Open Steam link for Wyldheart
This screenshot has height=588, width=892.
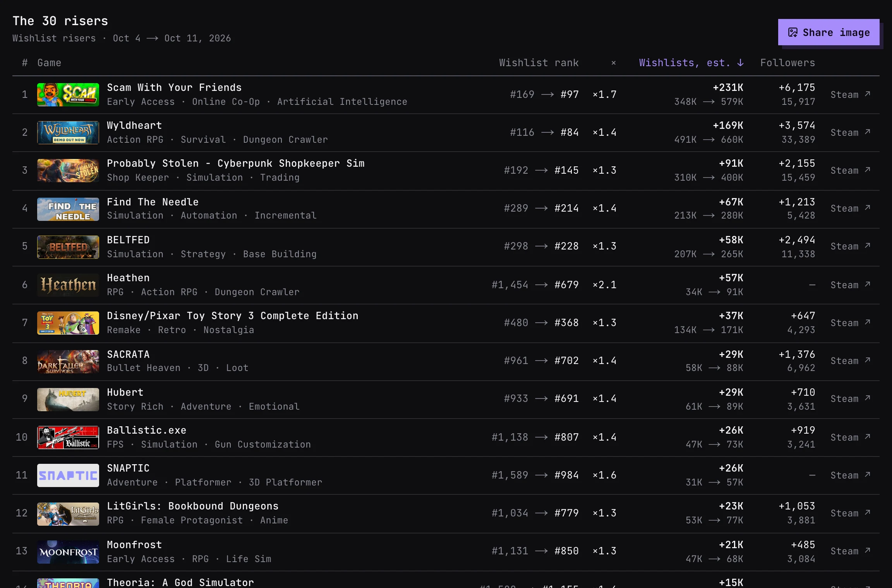pyautogui.click(x=850, y=132)
